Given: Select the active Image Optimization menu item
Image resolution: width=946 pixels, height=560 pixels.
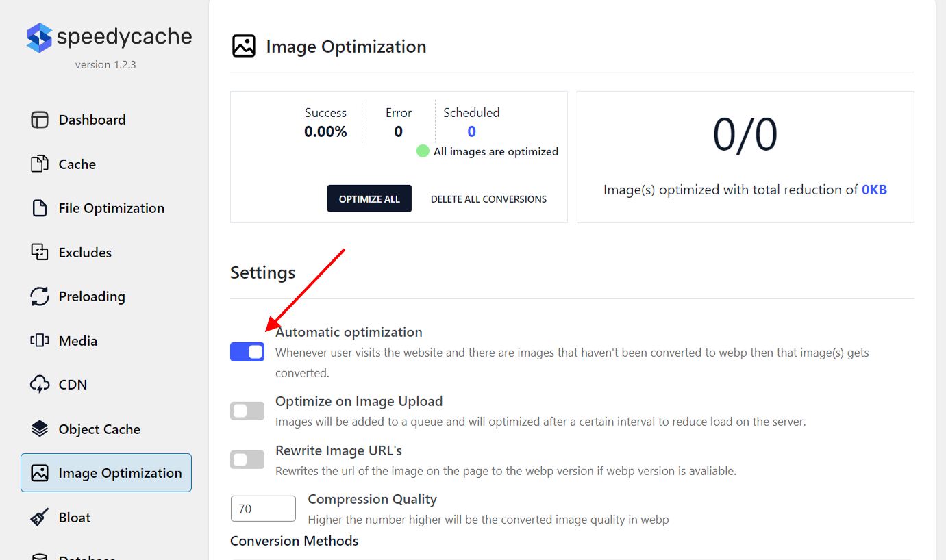Looking at the screenshot, I should point(106,473).
